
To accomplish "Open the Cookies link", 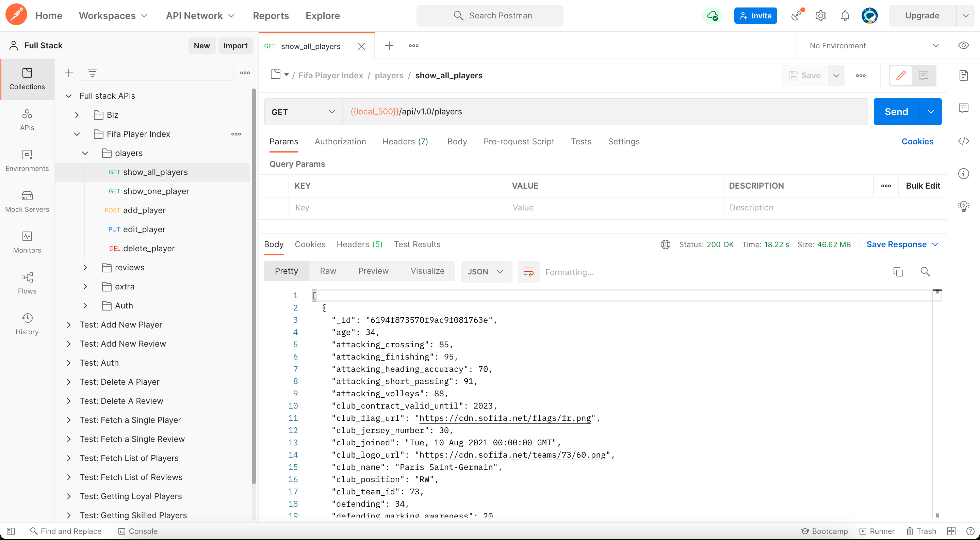I will 917,142.
